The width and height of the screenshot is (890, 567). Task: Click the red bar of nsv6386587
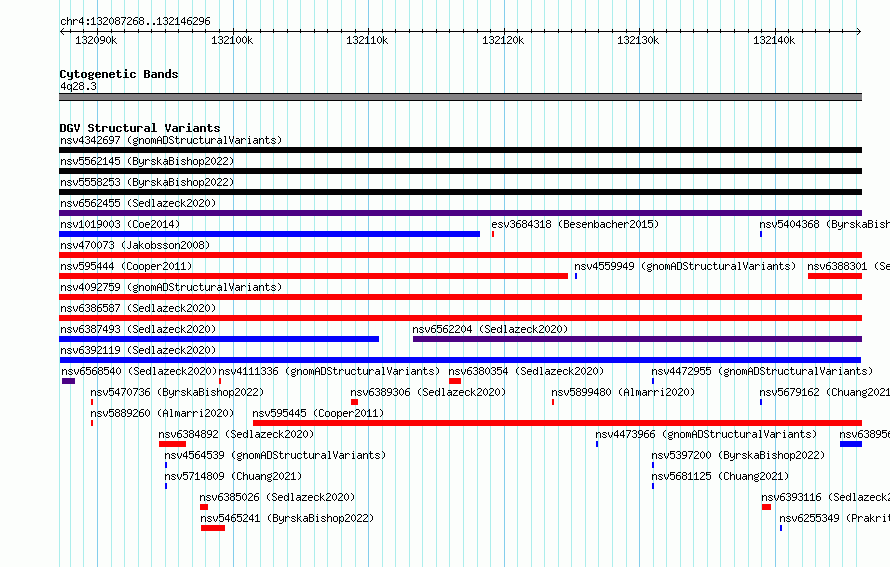460,318
